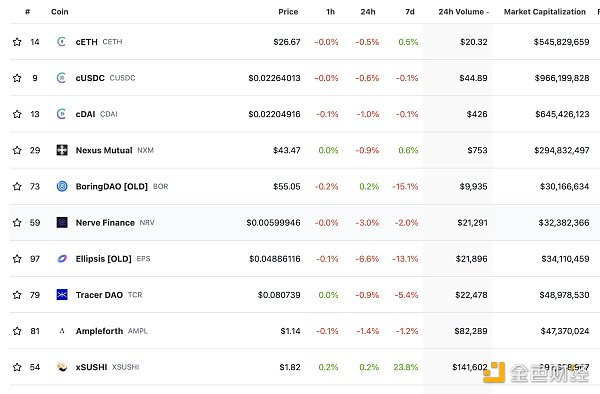Click the Ellipsis [OLD] logo icon

click(x=62, y=259)
